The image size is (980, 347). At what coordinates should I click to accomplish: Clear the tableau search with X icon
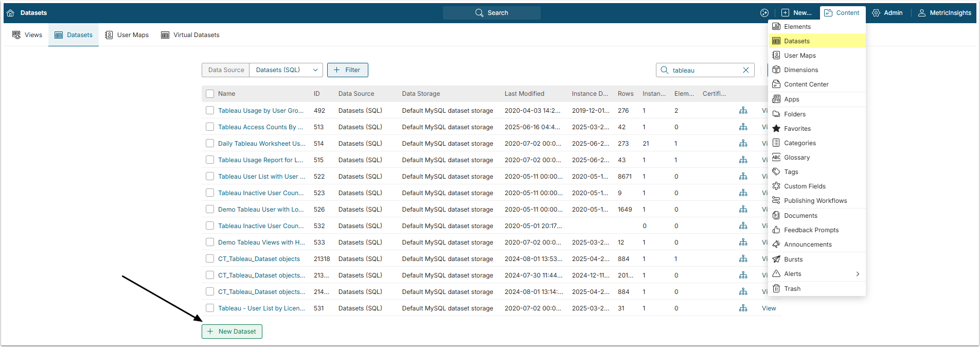click(746, 70)
